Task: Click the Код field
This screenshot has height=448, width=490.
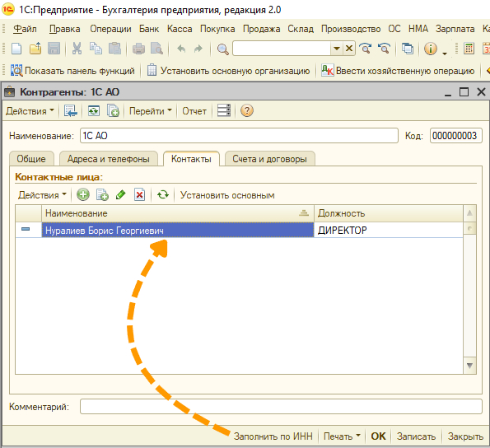Action: (456, 136)
